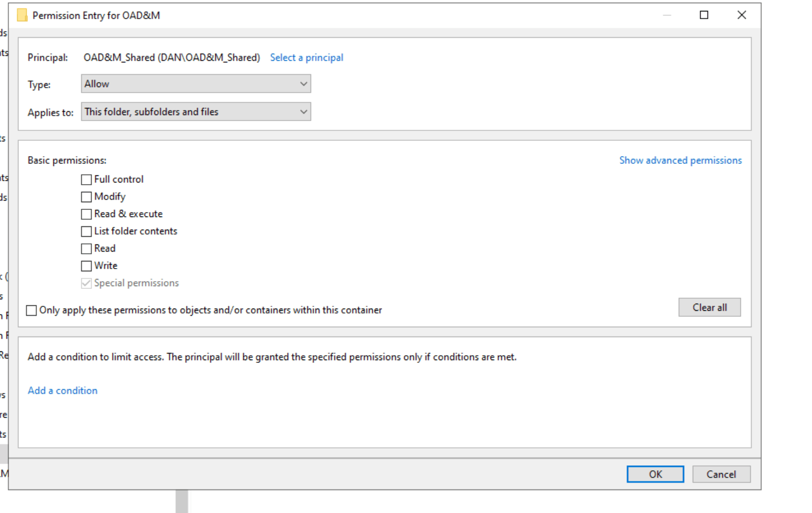Viewport: 812px width, 513px height.
Task: Dismiss dialog with Cancel button
Action: click(721, 474)
